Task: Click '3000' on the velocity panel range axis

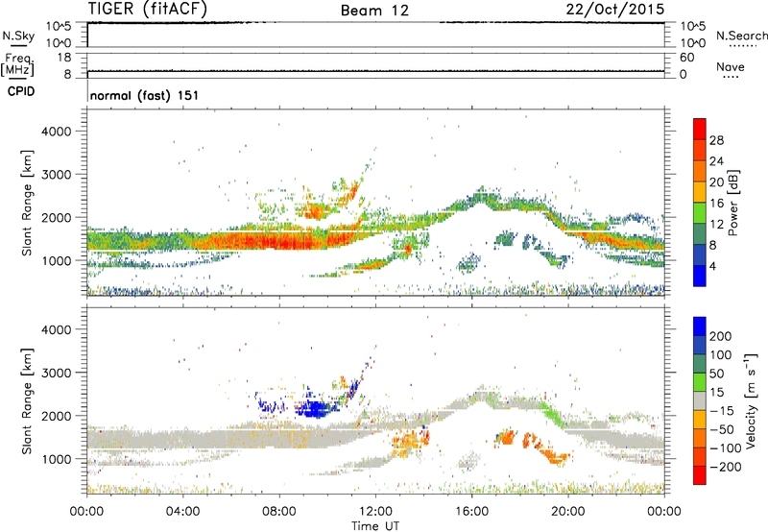Action: 57,373
